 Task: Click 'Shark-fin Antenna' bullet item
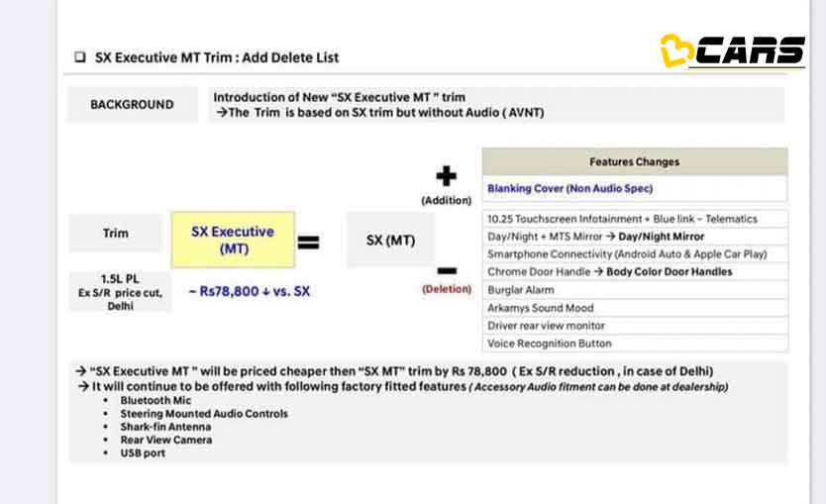165,427
